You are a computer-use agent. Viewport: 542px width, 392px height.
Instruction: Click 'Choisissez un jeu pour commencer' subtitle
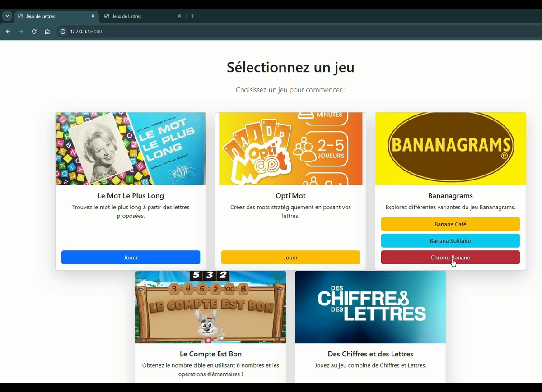pos(290,90)
